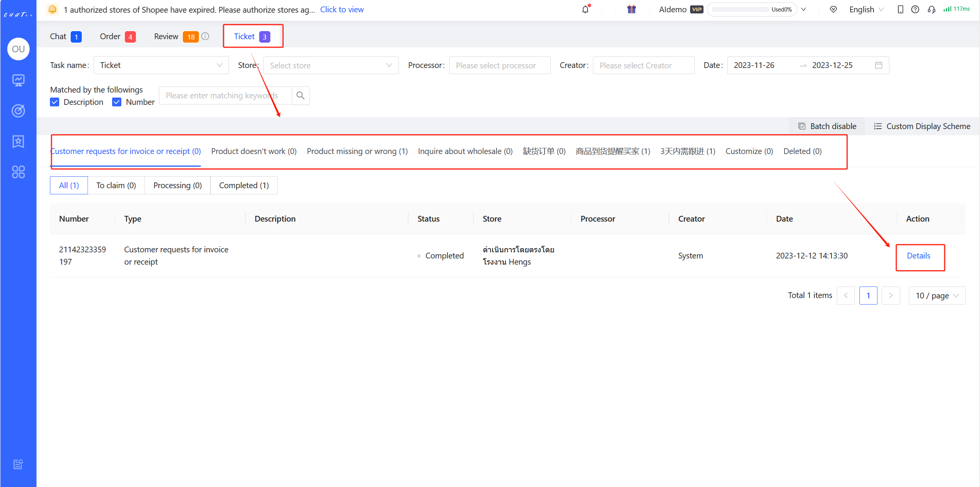This screenshot has width=980, height=487.
Task: Click the OU avatar in sidebar
Action: 18,49
